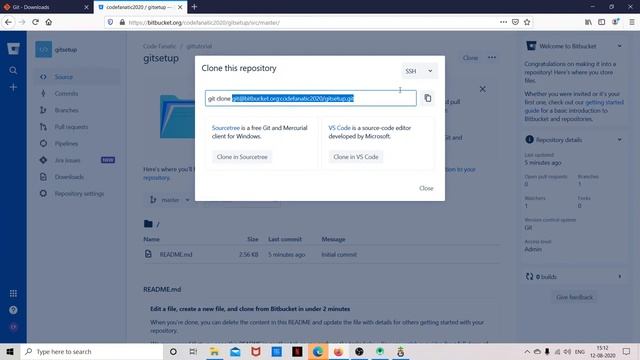
Task: Click the Last commit column header
Action: [x=285, y=239]
